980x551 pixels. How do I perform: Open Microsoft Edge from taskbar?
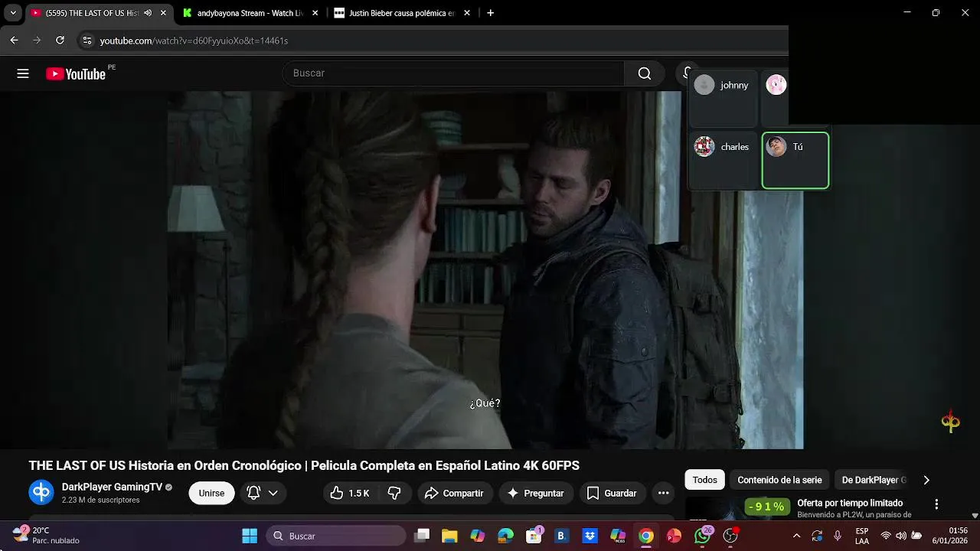tap(505, 536)
